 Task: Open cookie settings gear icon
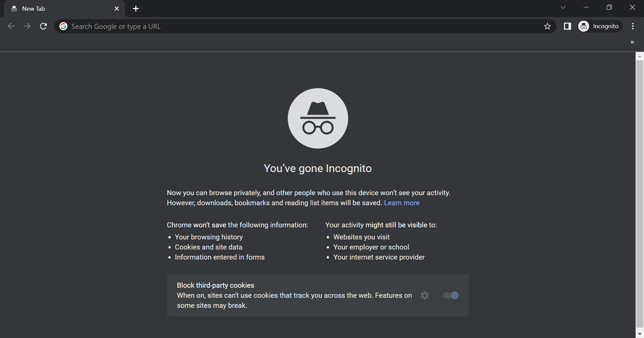(x=425, y=295)
